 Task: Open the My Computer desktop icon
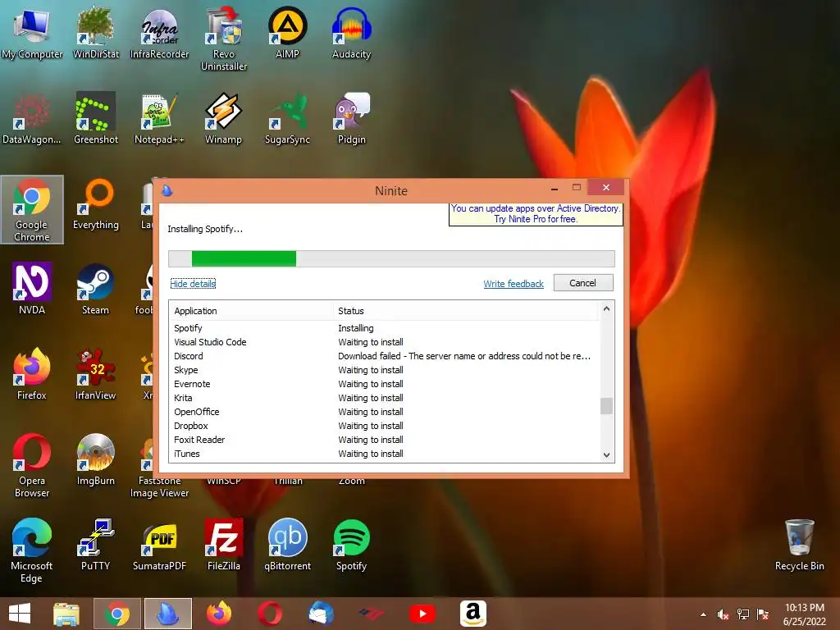[32, 33]
